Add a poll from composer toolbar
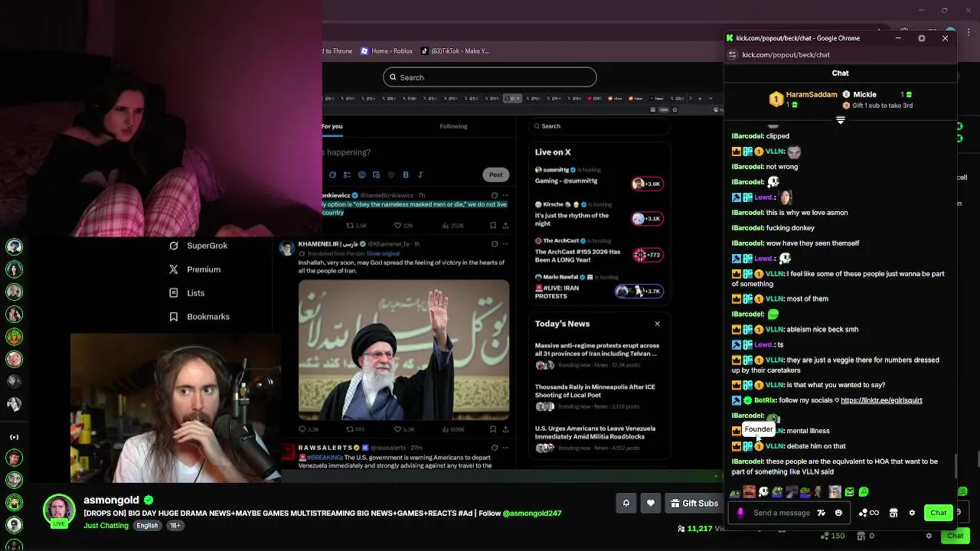Viewport: 980px width, 551px height. (347, 174)
